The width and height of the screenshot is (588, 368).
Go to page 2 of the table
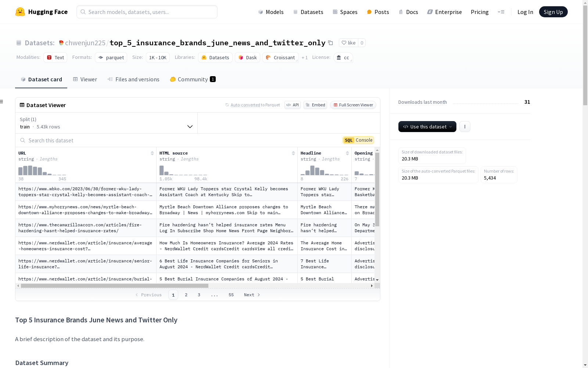[x=186, y=295]
